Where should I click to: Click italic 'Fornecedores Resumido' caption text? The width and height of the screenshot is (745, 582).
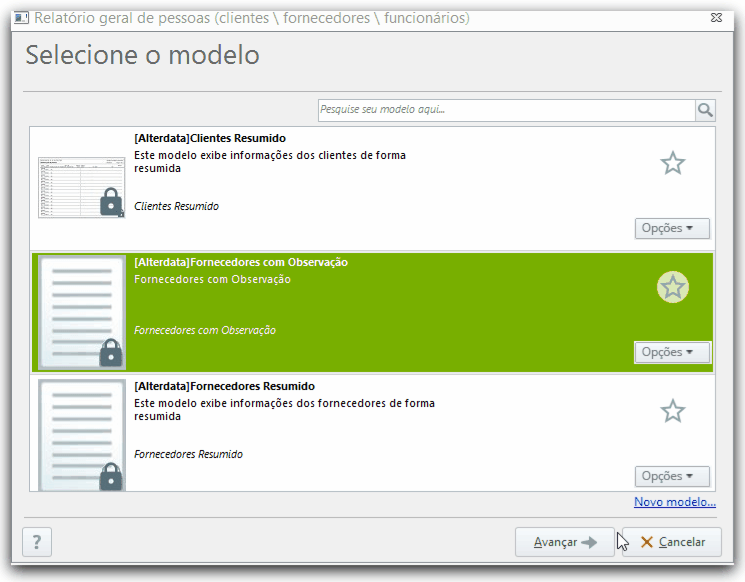click(188, 454)
